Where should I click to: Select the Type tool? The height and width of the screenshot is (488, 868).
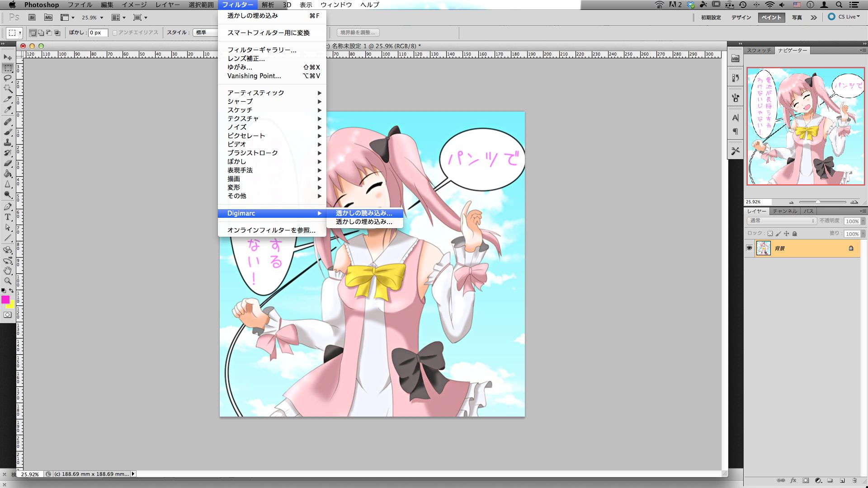click(8, 217)
